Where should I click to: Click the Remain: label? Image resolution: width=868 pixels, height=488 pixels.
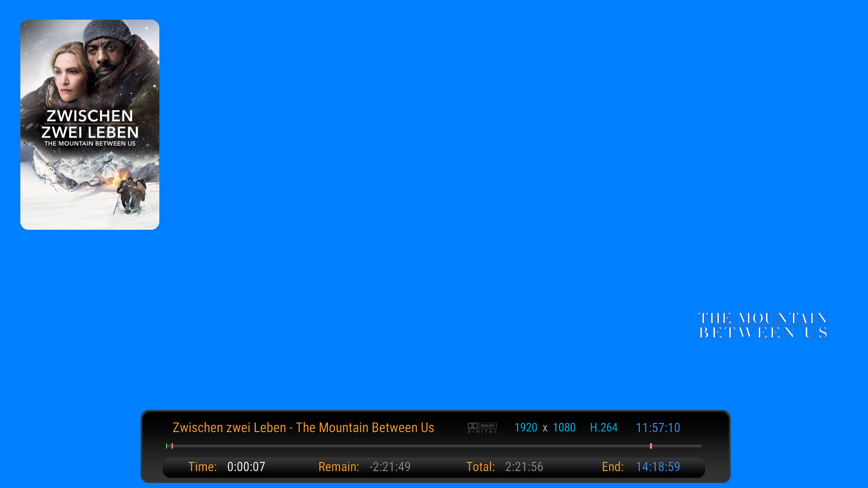[x=339, y=467]
